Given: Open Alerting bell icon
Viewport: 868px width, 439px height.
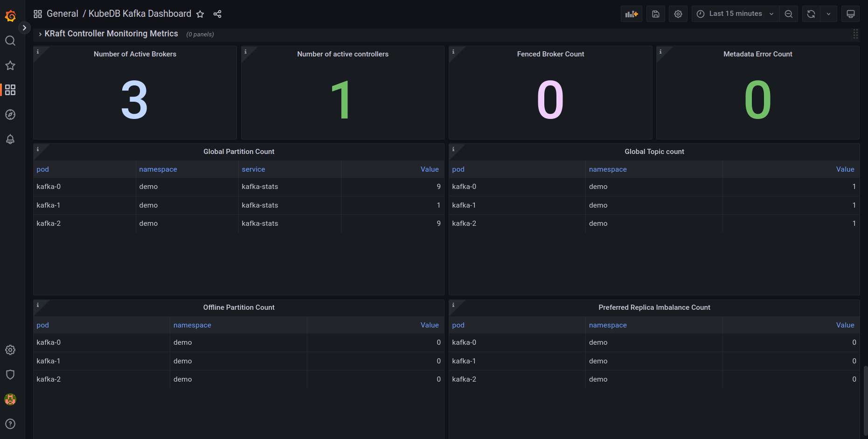Looking at the screenshot, I should click(10, 139).
